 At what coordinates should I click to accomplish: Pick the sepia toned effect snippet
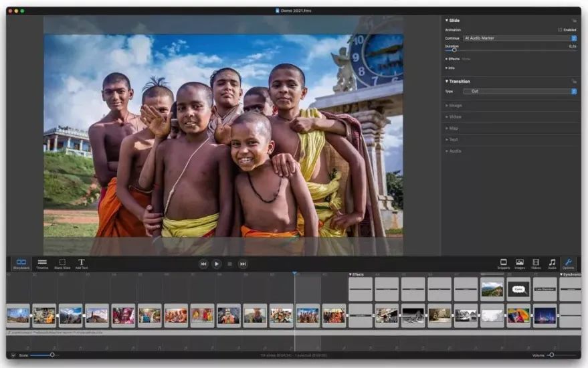tap(439, 316)
